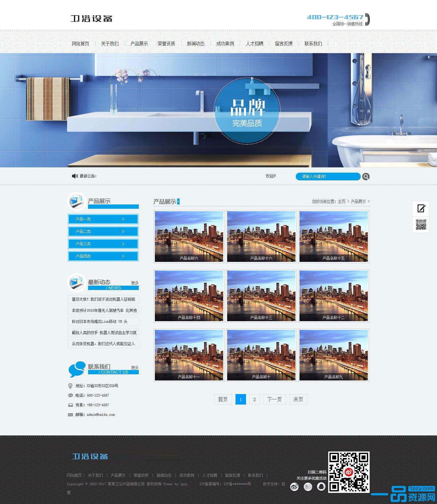Click the 卫浴设备 footer logo
Viewport: 437px width, 504px height.
tap(90, 456)
